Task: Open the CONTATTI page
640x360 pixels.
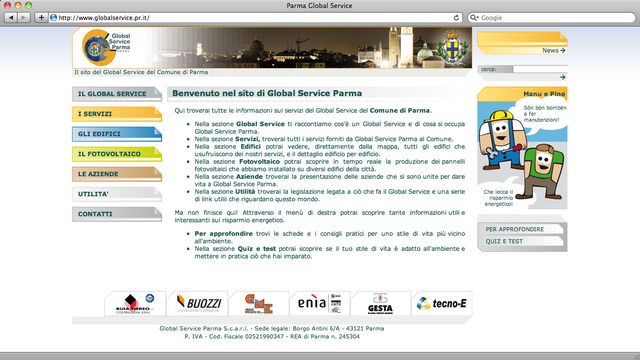Action: [x=117, y=214]
